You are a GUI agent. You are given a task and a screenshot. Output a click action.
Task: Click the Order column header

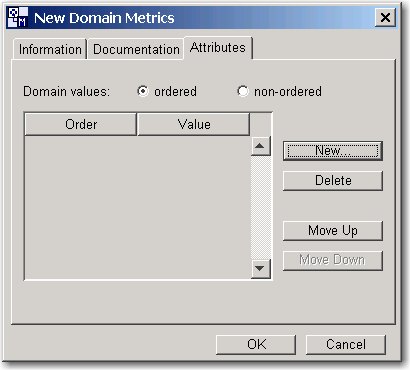[81, 124]
